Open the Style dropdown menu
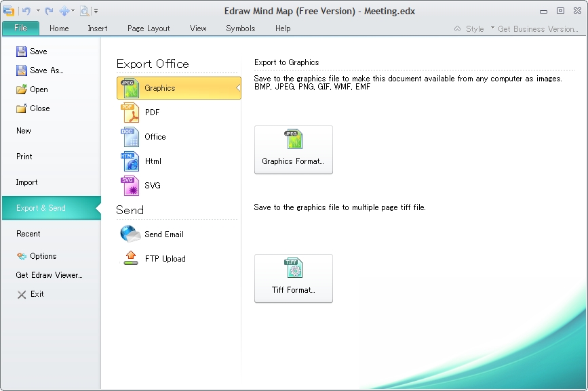Image resolution: width=588 pixels, height=391 pixels. [x=480, y=28]
